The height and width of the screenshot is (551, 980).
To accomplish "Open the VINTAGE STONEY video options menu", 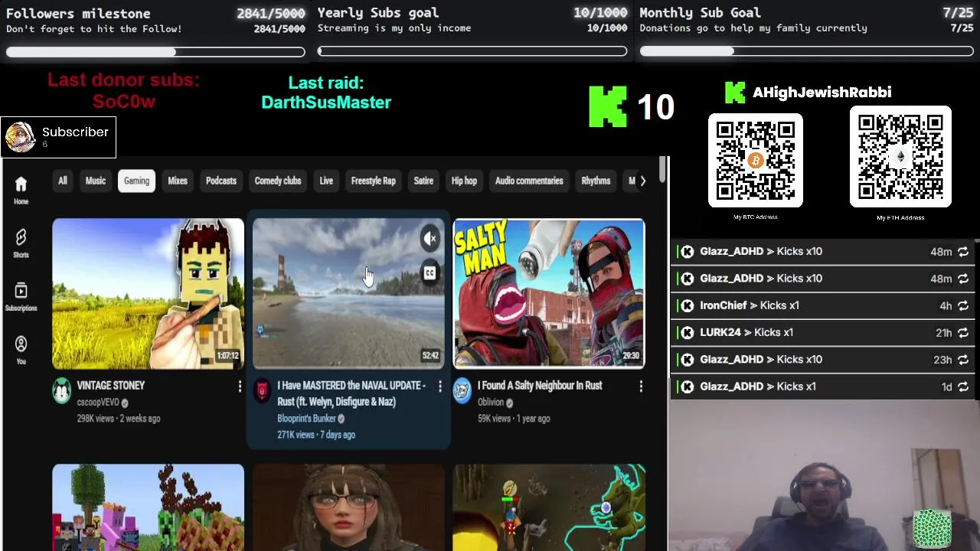I will 240,386.
